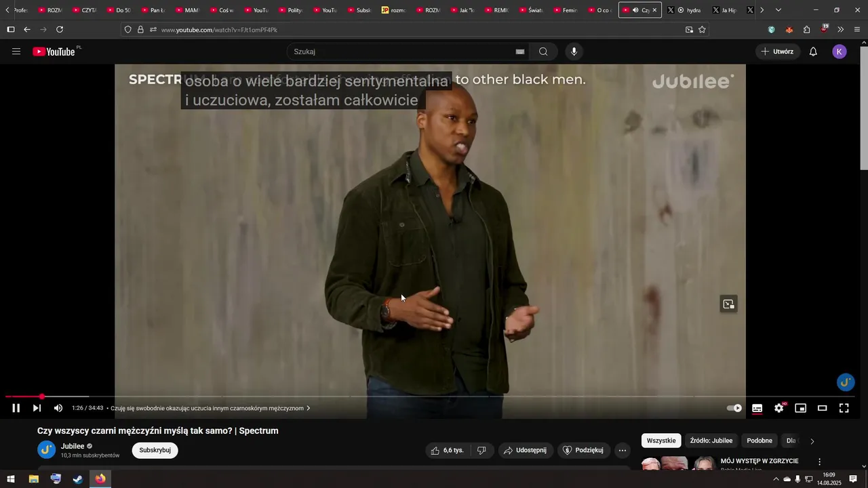Open picture-in-picture icon in address bar

point(689,30)
